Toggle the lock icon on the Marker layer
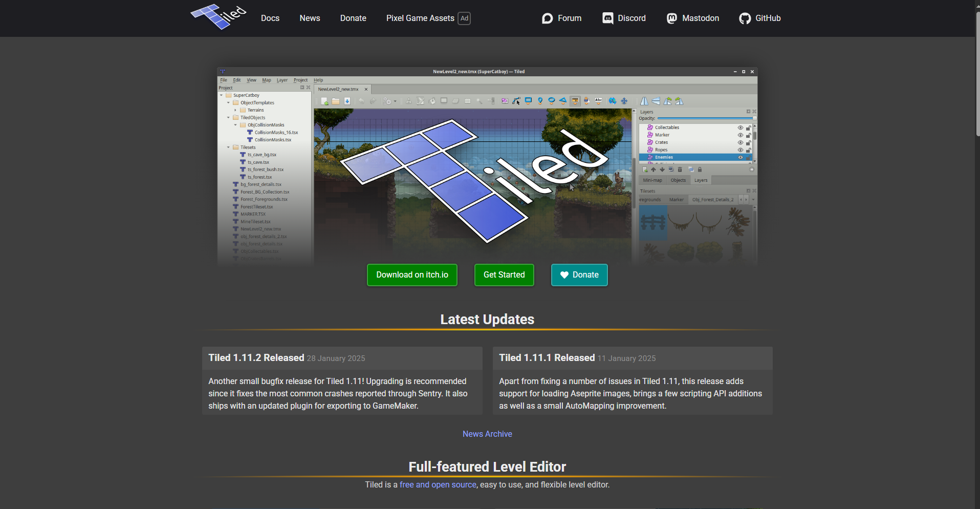The width and height of the screenshot is (980, 509). pos(748,135)
